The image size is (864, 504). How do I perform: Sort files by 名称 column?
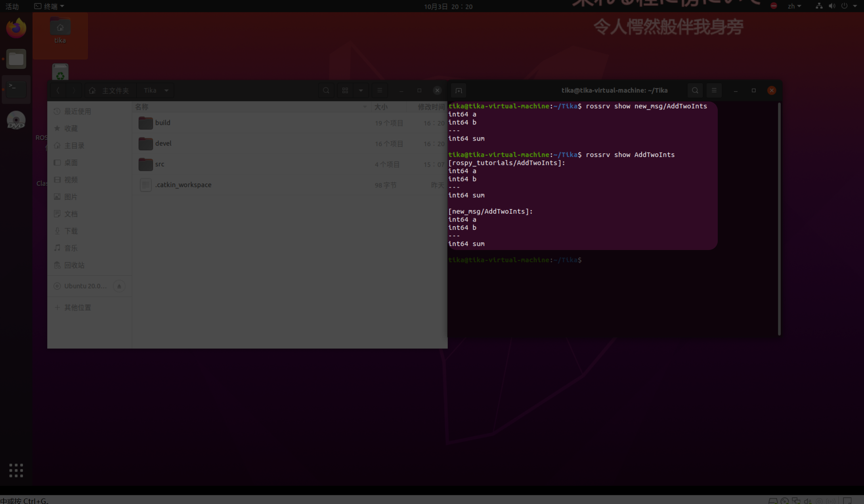141,107
